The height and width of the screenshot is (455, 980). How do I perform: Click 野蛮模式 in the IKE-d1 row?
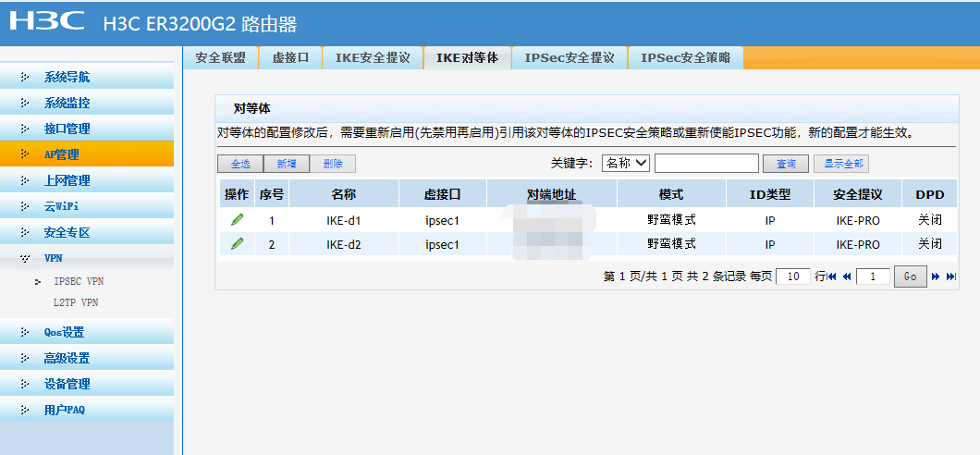(671, 220)
